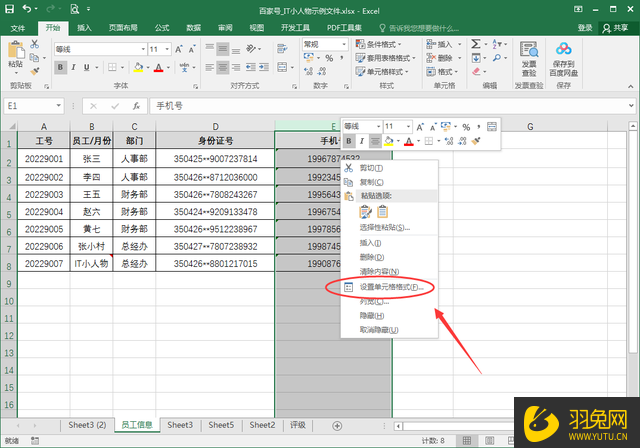Open 单元格样式 cell styles menu

382,72
